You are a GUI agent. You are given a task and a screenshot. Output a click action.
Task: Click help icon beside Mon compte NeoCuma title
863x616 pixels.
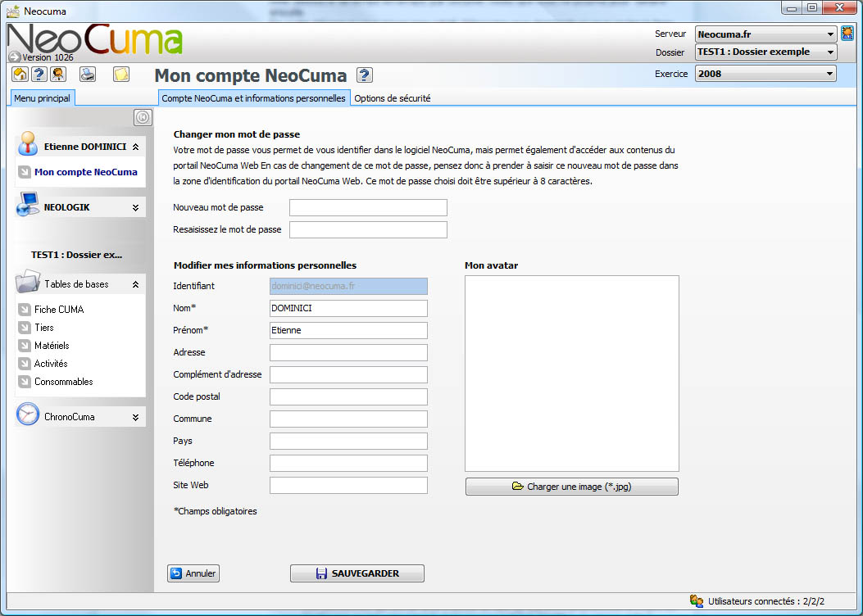click(x=365, y=75)
